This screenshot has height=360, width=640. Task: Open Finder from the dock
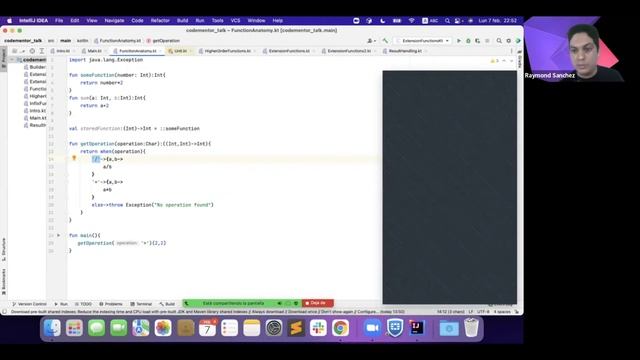(x=52, y=328)
